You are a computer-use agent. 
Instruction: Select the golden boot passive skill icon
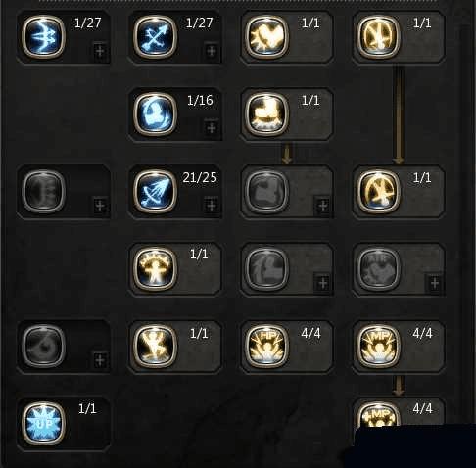pyautogui.click(x=266, y=115)
